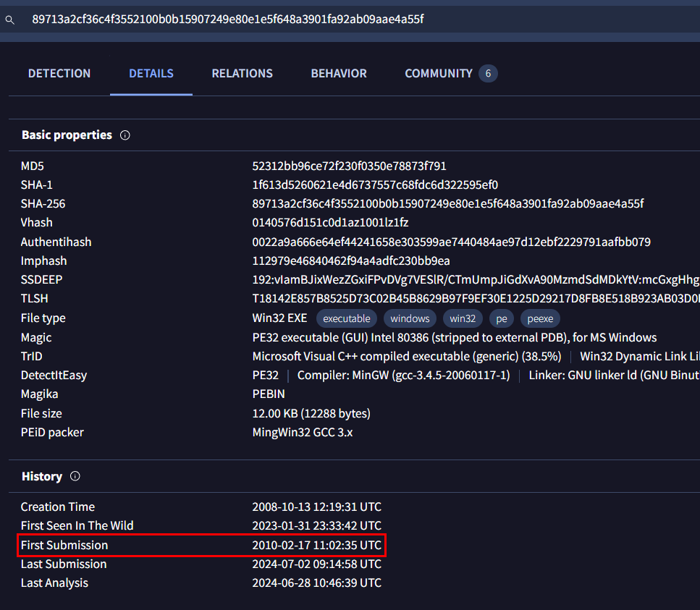This screenshot has height=610, width=700.
Task: Open Basic properties info icon
Action: (125, 135)
